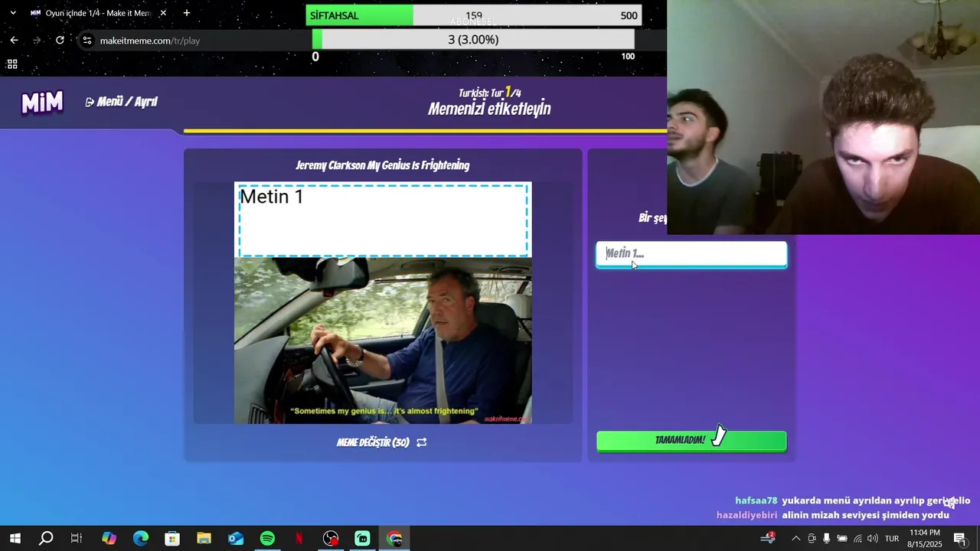The image size is (980, 551).
Task: Click the TAMAMLADIM! button
Action: tap(691, 440)
